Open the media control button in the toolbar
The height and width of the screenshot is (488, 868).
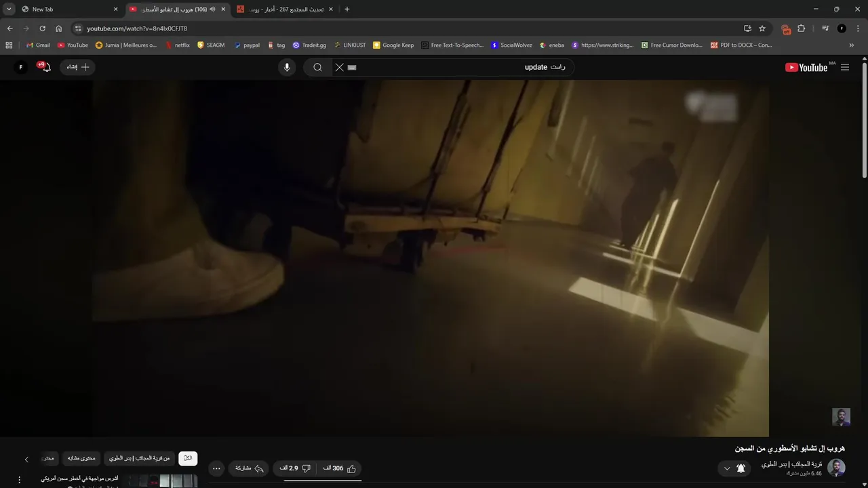[825, 28]
